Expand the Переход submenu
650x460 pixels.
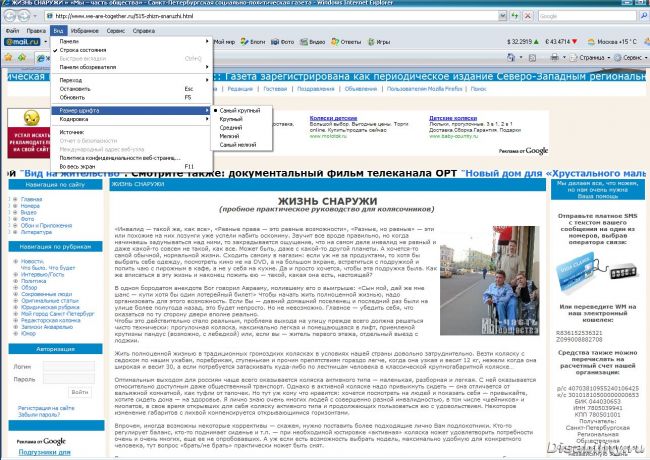[x=132, y=80]
